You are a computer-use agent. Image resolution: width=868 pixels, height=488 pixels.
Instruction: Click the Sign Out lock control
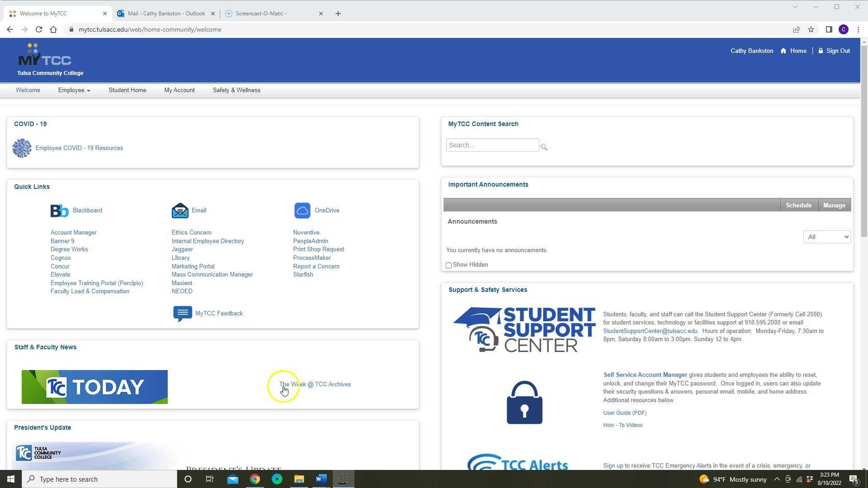[x=821, y=51]
